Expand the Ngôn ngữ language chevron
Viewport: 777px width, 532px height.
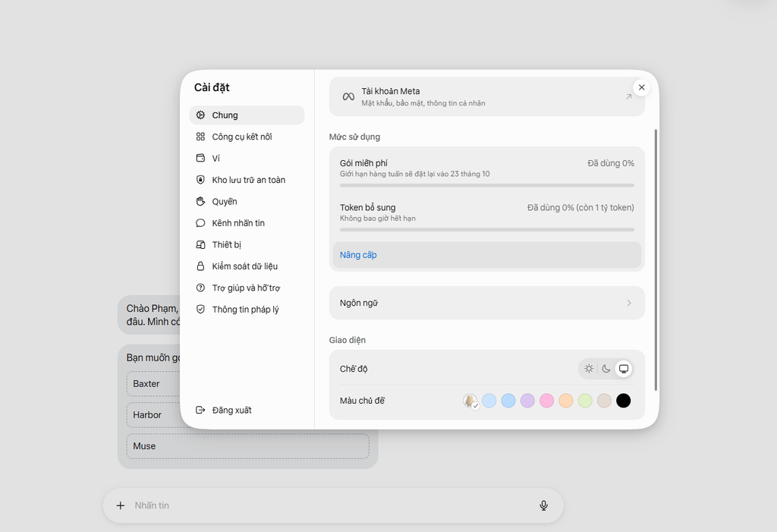(x=629, y=303)
